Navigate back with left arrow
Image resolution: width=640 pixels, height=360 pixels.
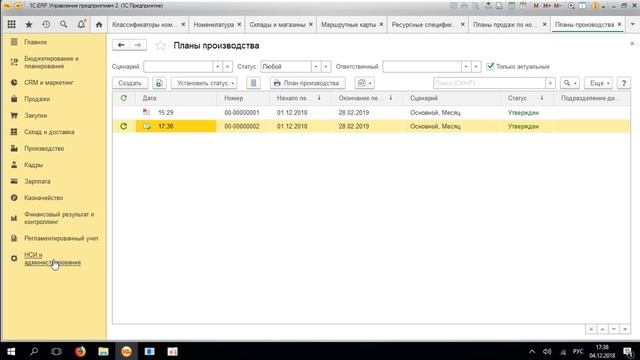pyautogui.click(x=121, y=45)
